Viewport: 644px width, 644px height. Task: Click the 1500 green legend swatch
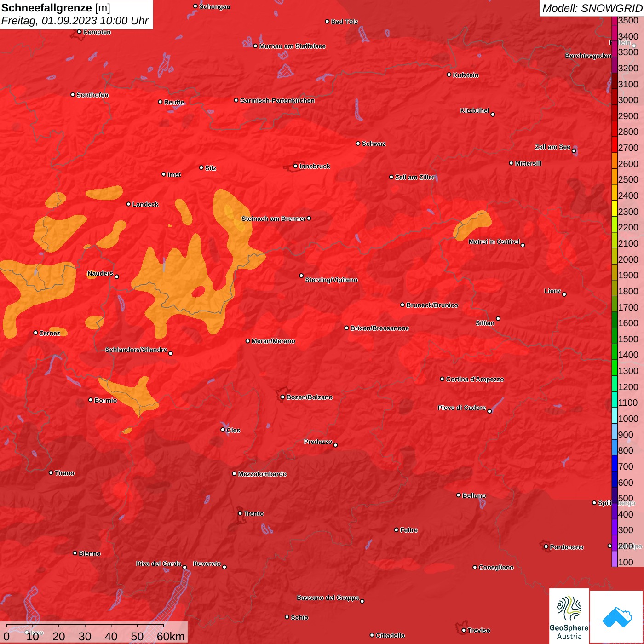coord(615,335)
